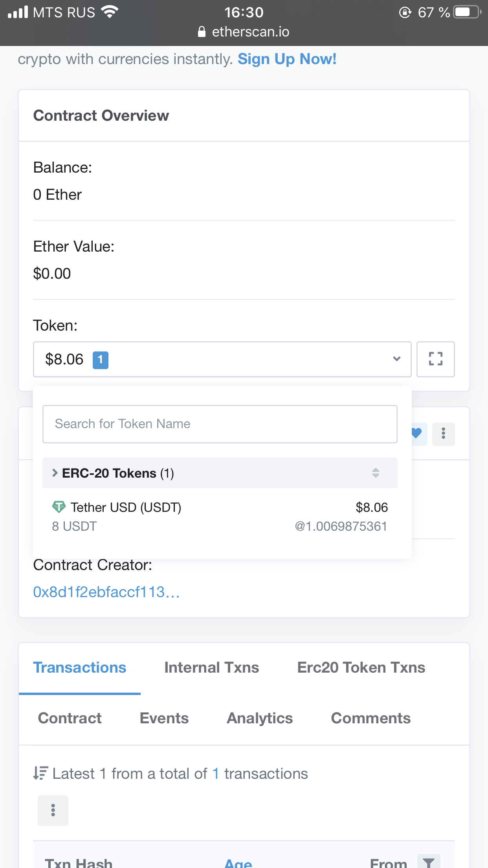Click the transactions sort order icon
Image resolution: width=488 pixels, height=868 pixels.
click(x=41, y=773)
